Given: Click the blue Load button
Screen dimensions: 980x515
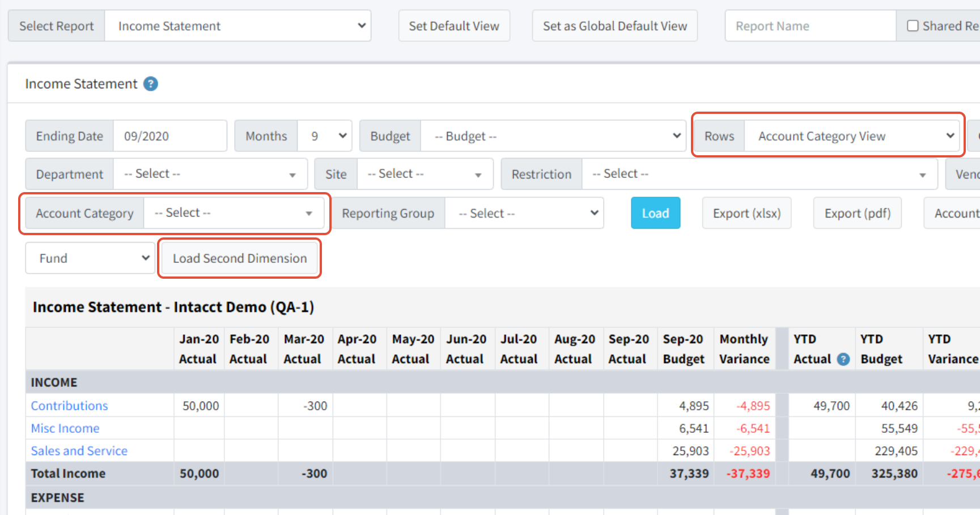Looking at the screenshot, I should tap(656, 213).
